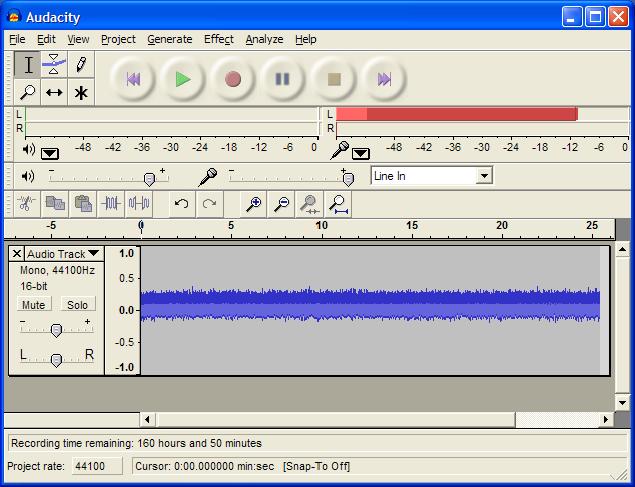635x487 pixels.
Task: Click the Copy icon
Action: 55,203
